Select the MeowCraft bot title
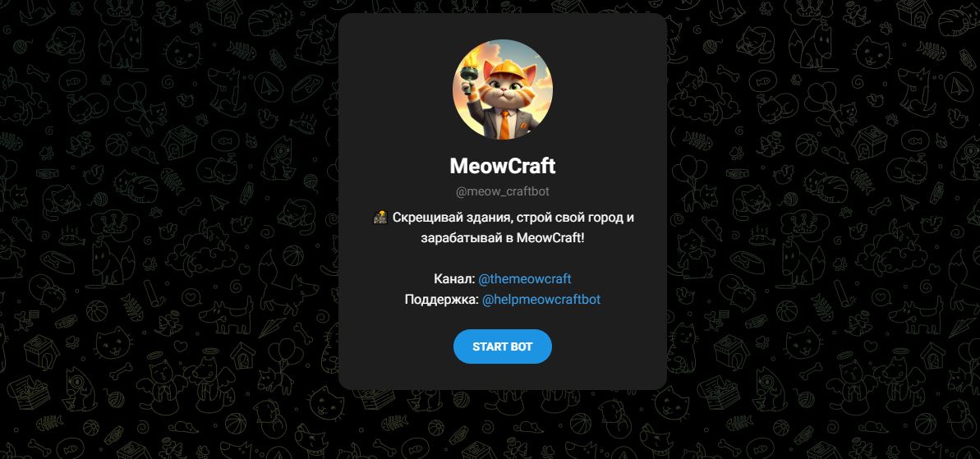 [x=503, y=166]
